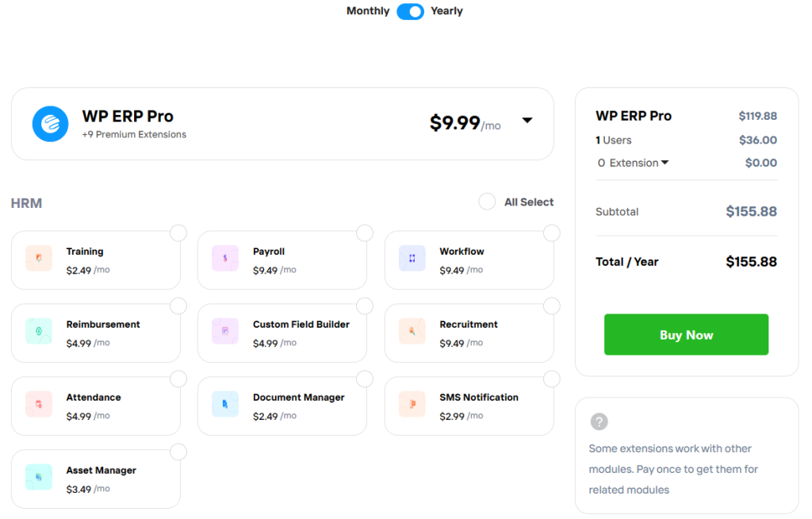
Task: Choose the Monthly billing label
Action: click(x=368, y=11)
